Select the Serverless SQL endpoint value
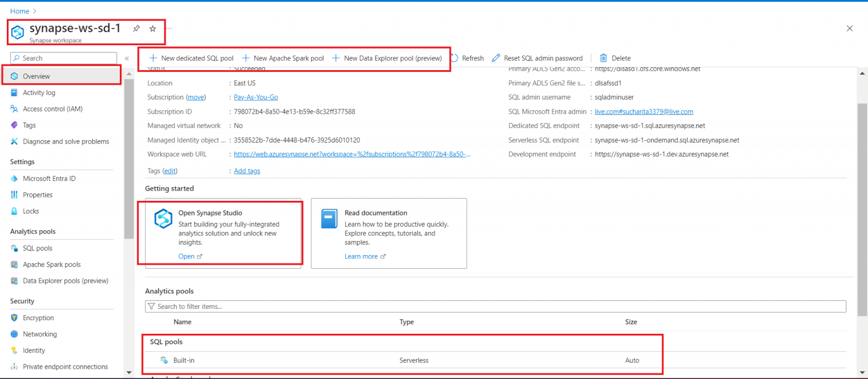The height and width of the screenshot is (379, 868). click(667, 140)
